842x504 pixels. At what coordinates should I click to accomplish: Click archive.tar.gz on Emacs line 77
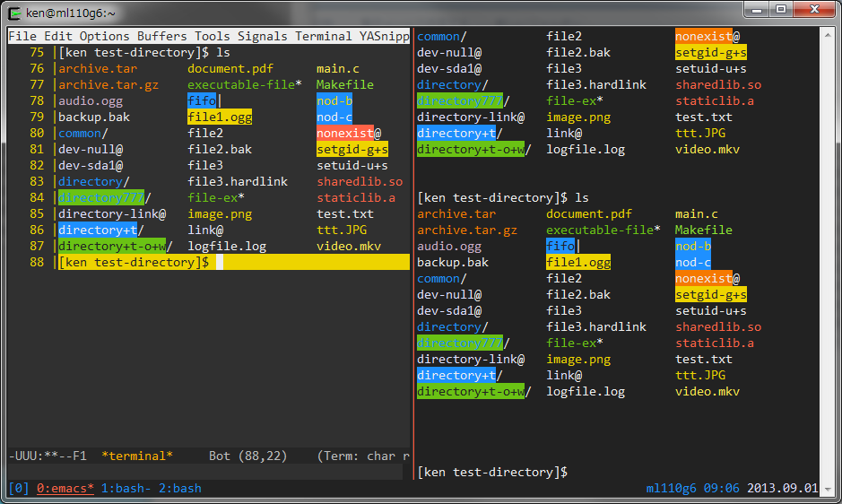click(x=109, y=85)
